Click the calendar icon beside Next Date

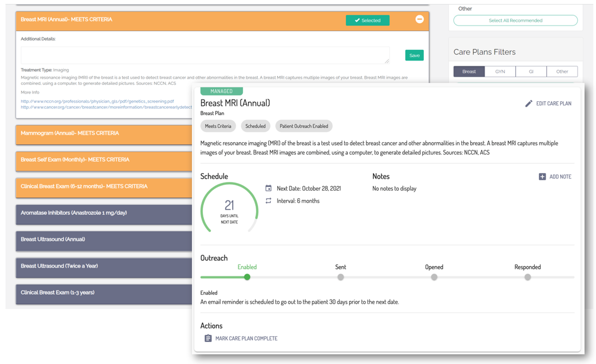pyautogui.click(x=268, y=188)
